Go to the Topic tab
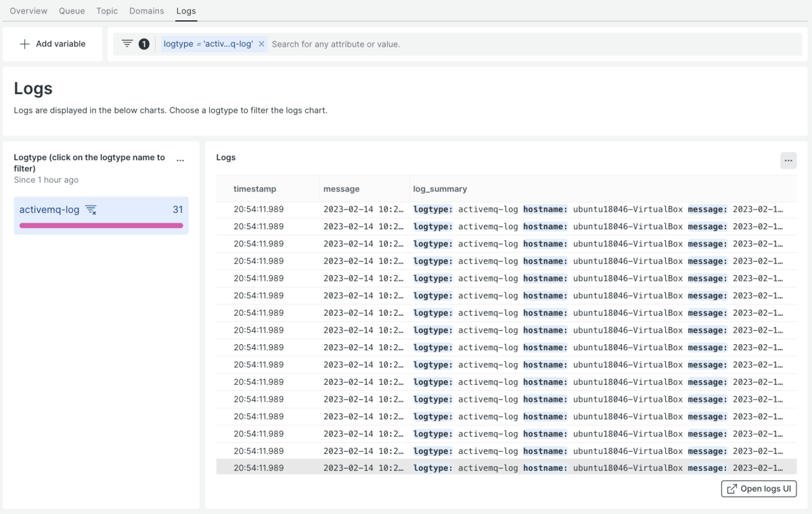The width and height of the screenshot is (812, 514). click(107, 11)
